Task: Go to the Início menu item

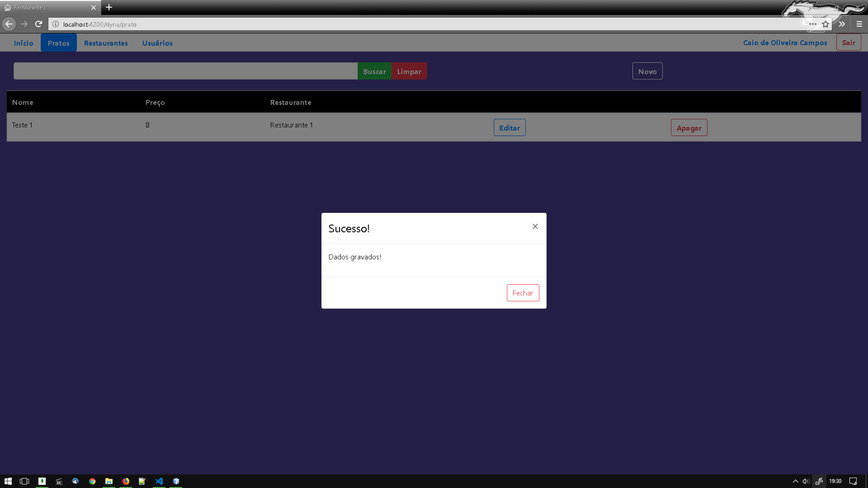Action: tap(24, 43)
